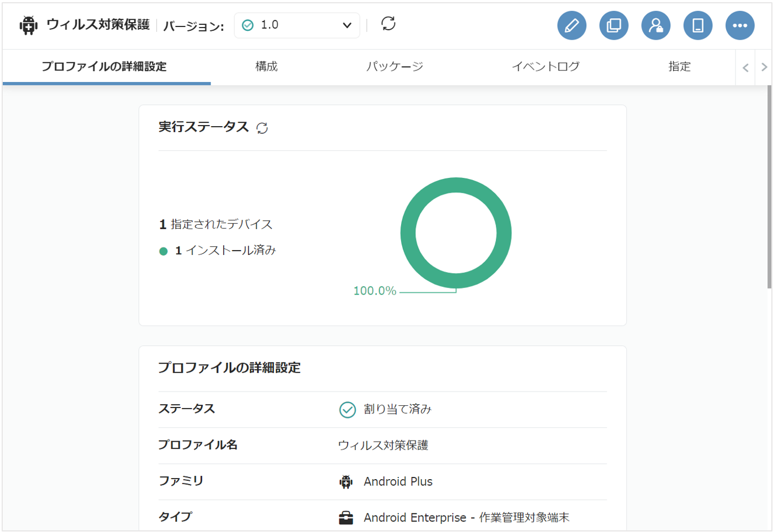This screenshot has width=773, height=532.
Task: Switch to the 構成 tab
Action: [x=267, y=67]
